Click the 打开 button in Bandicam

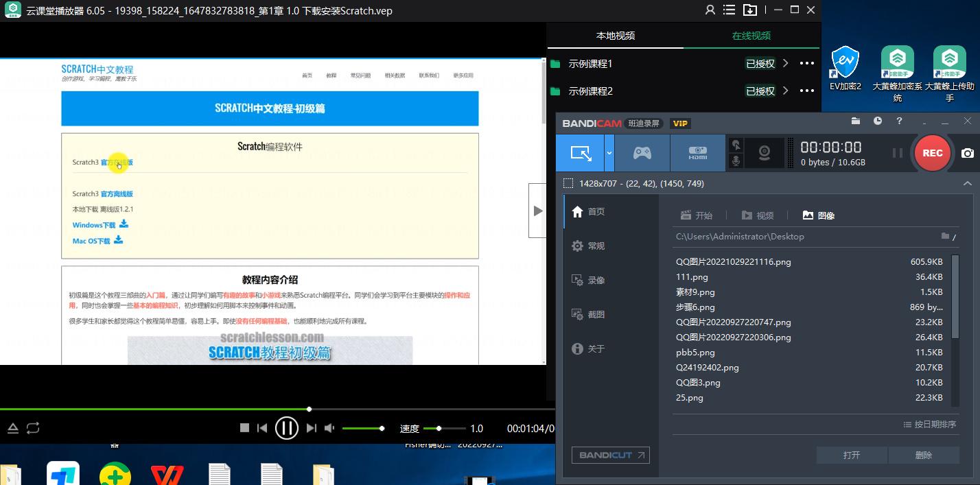852,455
